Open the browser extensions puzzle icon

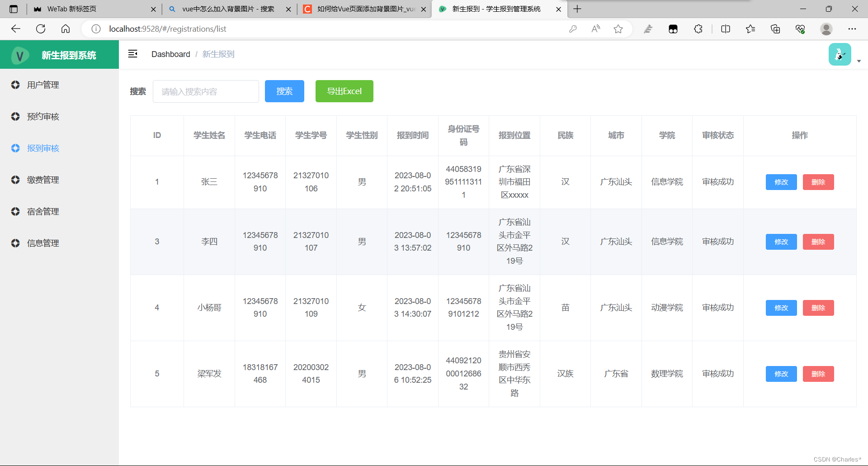click(x=698, y=29)
